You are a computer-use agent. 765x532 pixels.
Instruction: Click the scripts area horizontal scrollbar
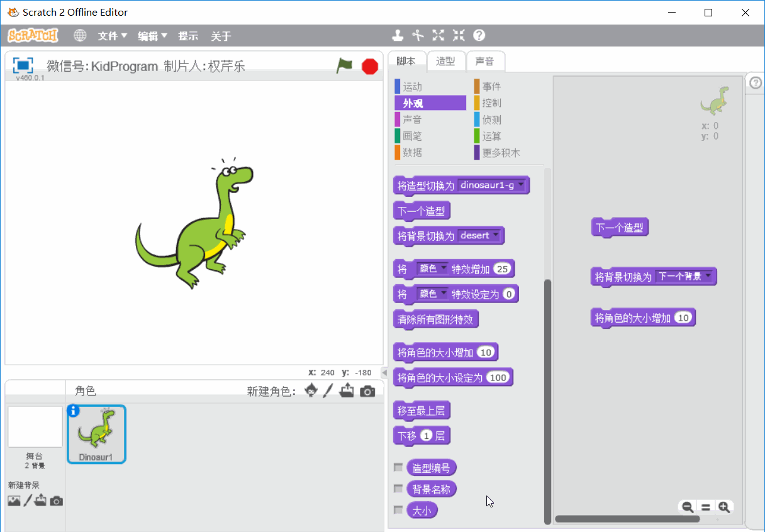pos(627,519)
